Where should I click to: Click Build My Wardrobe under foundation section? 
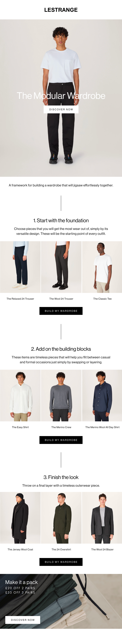pos(61,311)
